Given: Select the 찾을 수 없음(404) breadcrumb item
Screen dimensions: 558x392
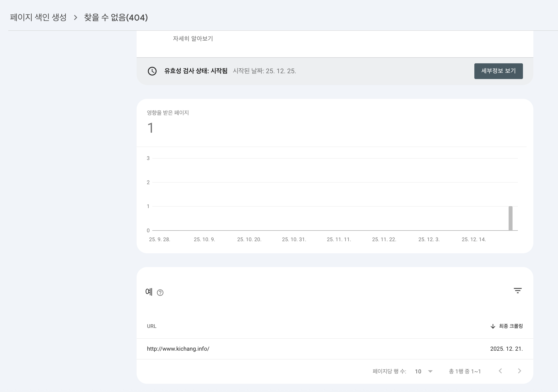Looking at the screenshot, I should [115, 17].
